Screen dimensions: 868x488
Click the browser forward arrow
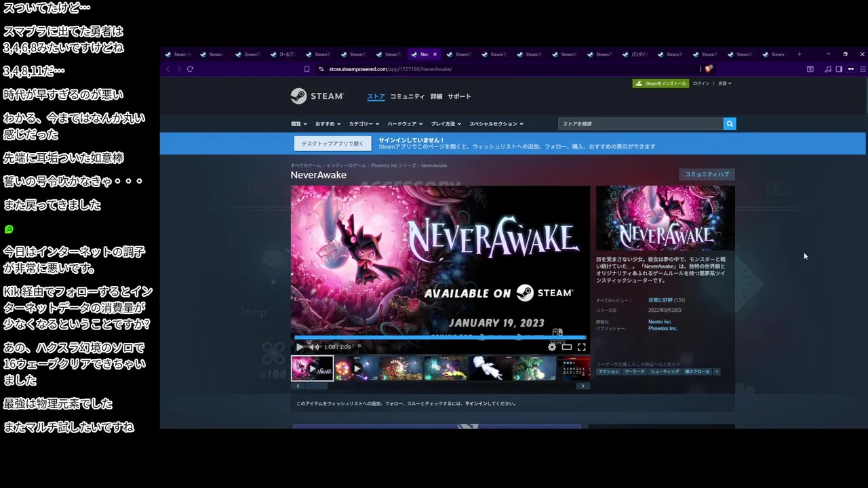(x=179, y=69)
